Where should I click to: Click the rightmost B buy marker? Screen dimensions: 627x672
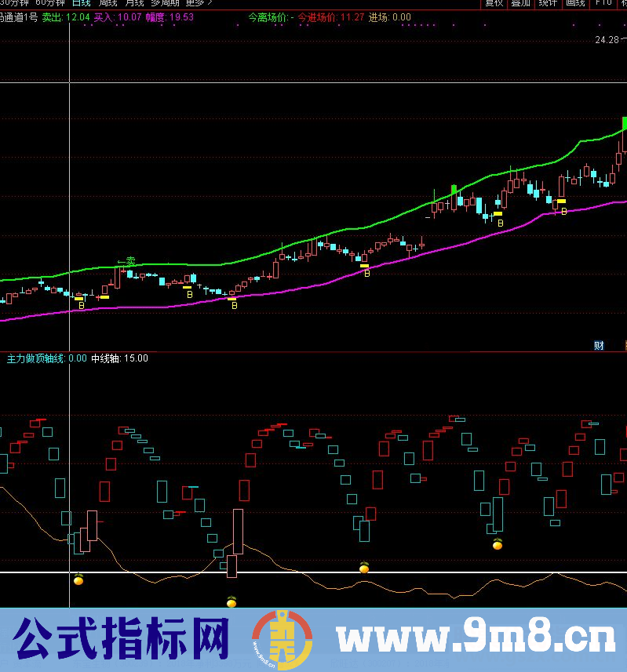564,211
